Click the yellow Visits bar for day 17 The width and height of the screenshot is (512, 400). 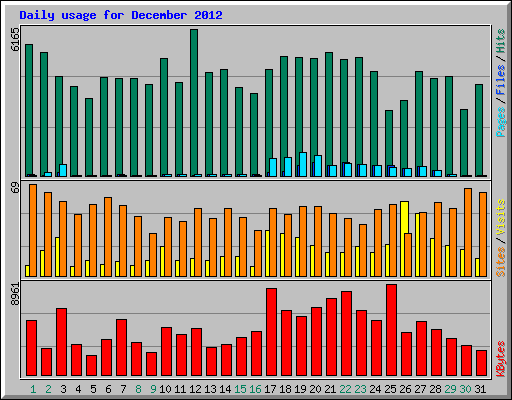click(x=267, y=253)
